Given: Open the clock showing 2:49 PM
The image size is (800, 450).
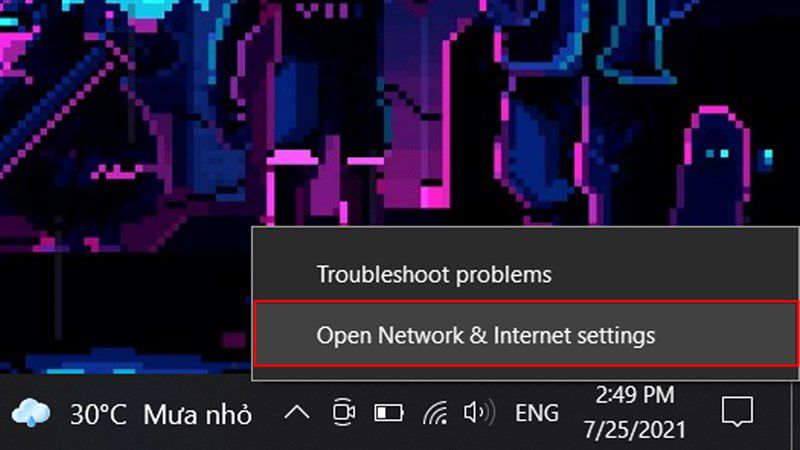Looking at the screenshot, I should pos(635,395).
